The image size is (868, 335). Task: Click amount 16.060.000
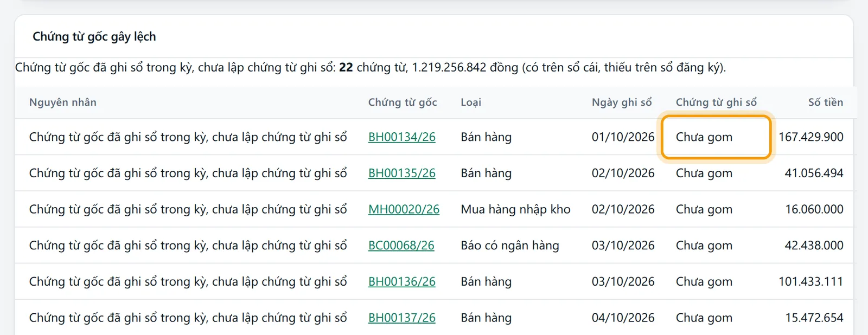814,209
